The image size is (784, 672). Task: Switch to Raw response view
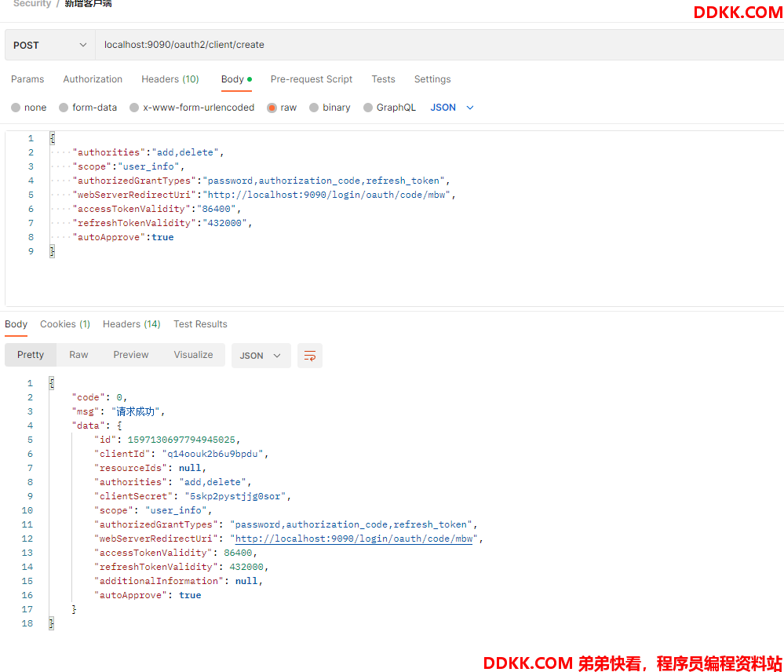(x=78, y=355)
